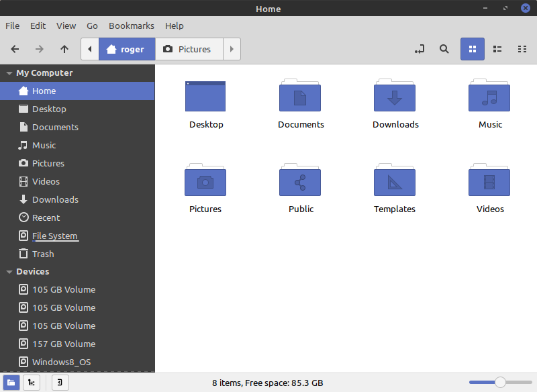Go up to parent folder arrow

tap(64, 49)
